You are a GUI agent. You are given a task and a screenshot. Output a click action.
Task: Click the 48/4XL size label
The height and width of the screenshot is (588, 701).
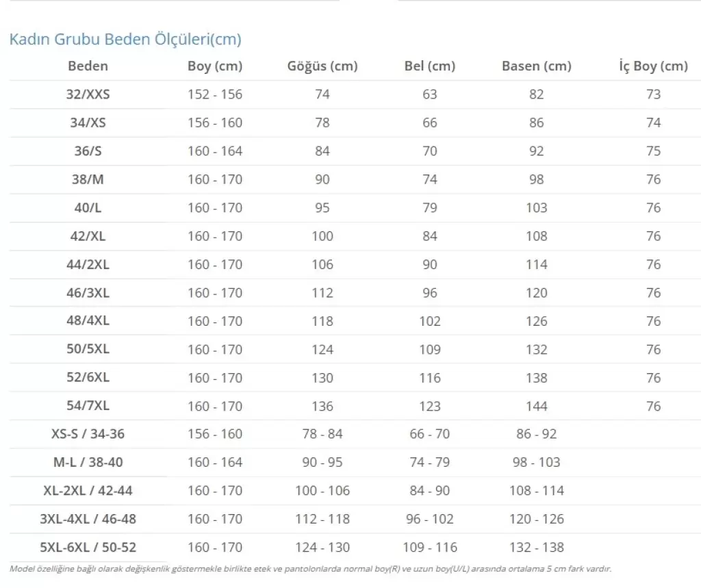[x=88, y=320]
